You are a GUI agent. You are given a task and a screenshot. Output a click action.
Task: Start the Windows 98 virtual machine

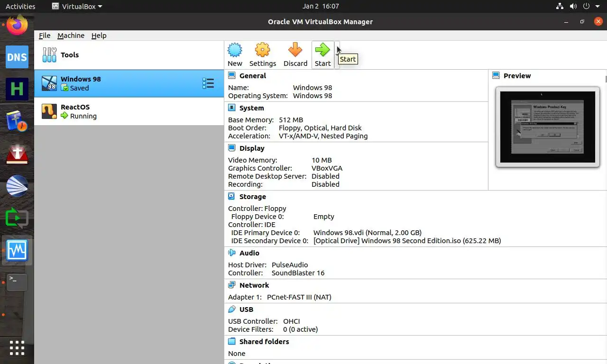322,55
